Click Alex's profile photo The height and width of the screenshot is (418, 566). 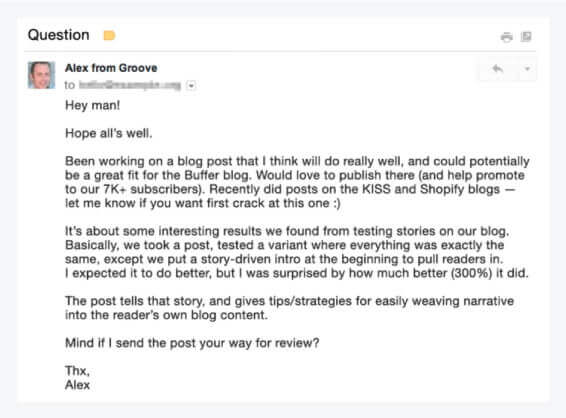[42, 75]
